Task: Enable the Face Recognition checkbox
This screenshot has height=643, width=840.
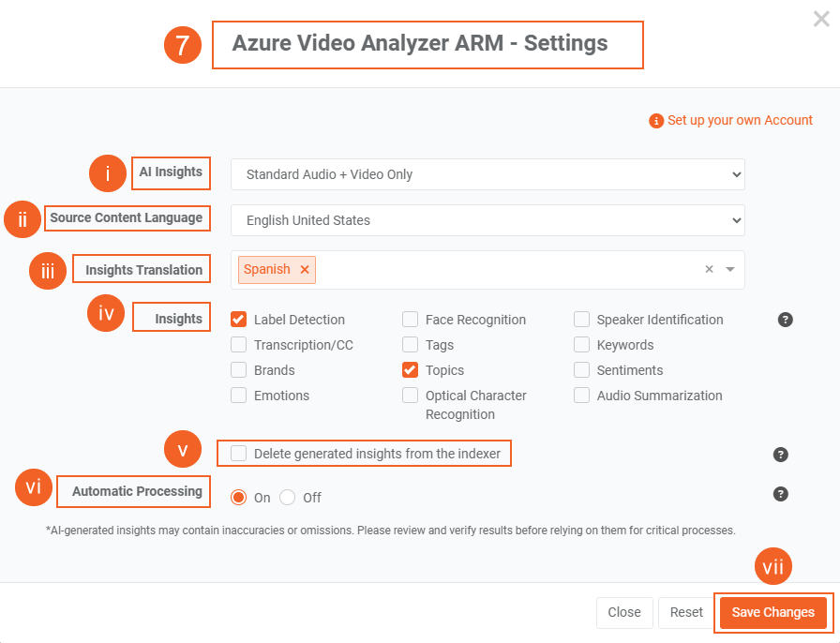Action: click(x=411, y=320)
